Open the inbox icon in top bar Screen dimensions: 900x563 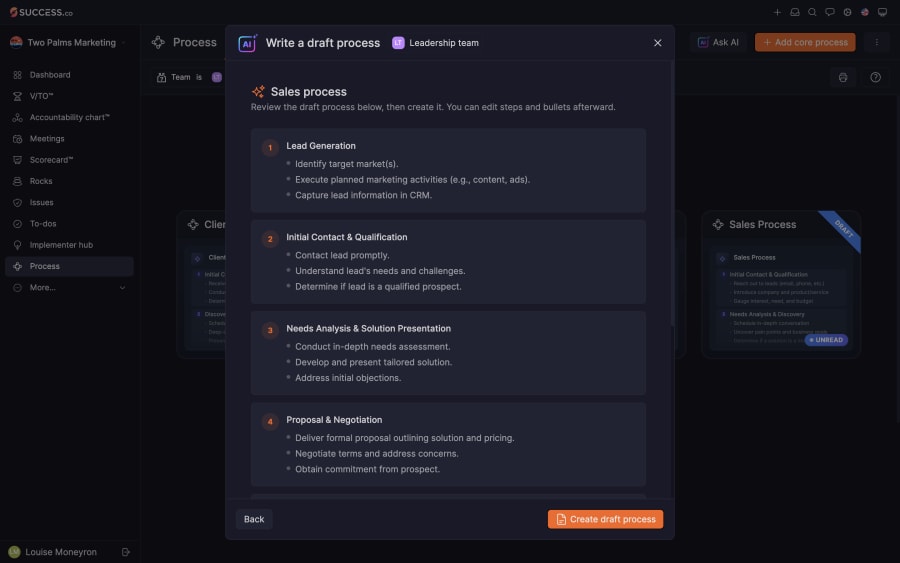point(794,12)
